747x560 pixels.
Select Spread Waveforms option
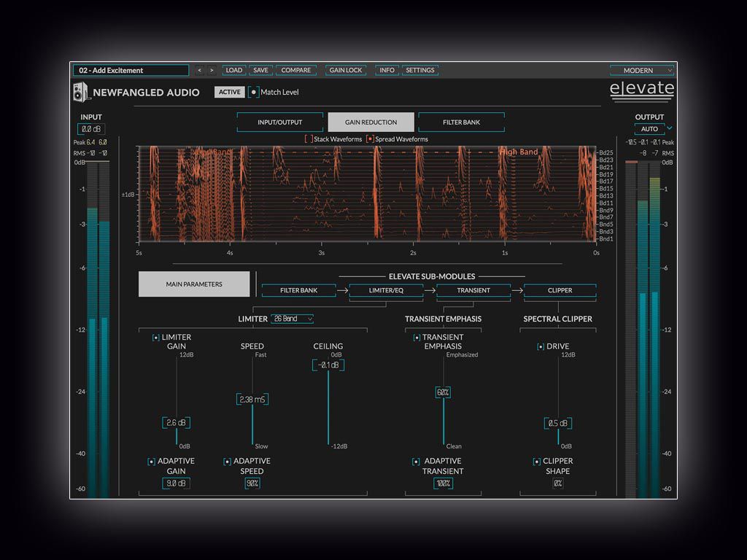[370, 139]
